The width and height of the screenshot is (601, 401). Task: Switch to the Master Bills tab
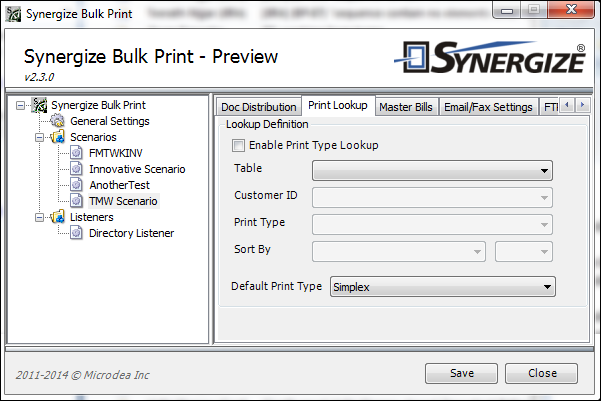[406, 107]
